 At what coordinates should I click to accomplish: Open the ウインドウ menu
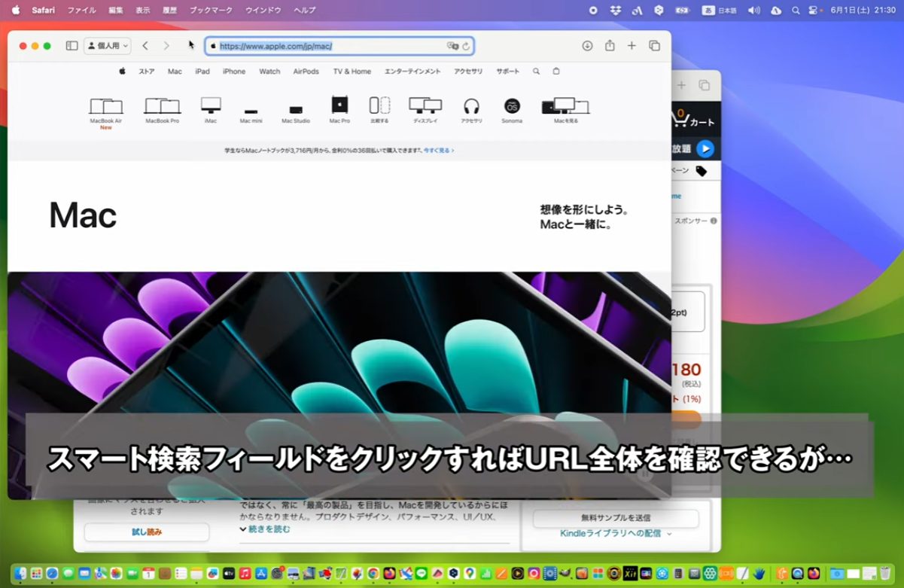coord(263,11)
